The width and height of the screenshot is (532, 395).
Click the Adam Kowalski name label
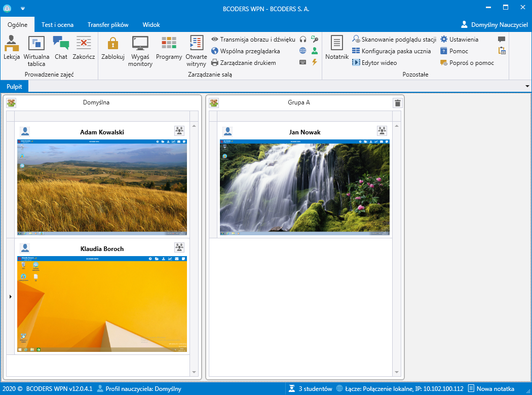(x=102, y=132)
